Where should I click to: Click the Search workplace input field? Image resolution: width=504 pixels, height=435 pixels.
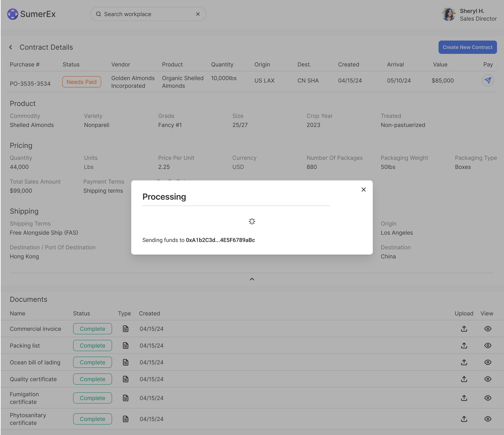pyautogui.click(x=146, y=14)
